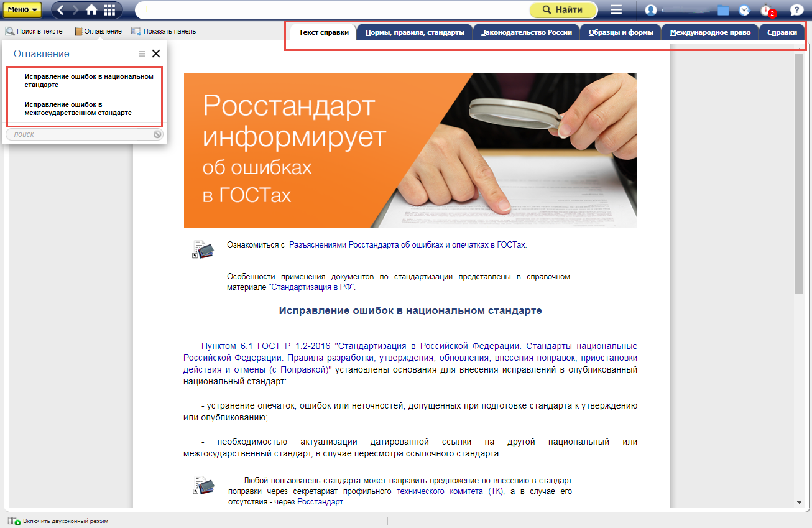
Task: Open the help question mark icon
Action: pyautogui.click(x=796, y=10)
